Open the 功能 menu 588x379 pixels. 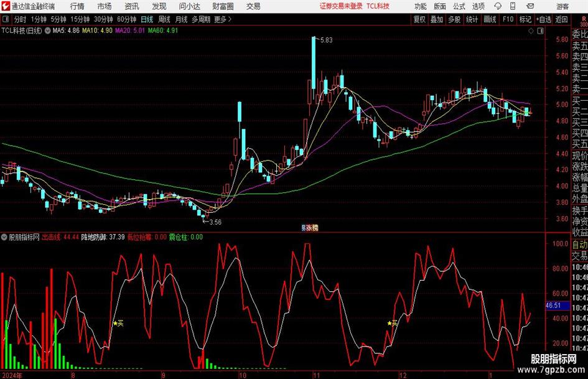[421, 6]
